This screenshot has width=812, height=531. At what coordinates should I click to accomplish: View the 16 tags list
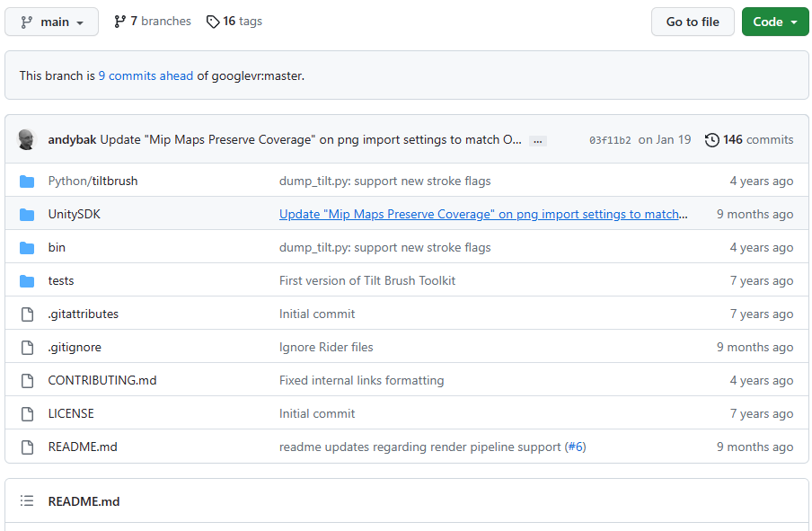pos(234,22)
